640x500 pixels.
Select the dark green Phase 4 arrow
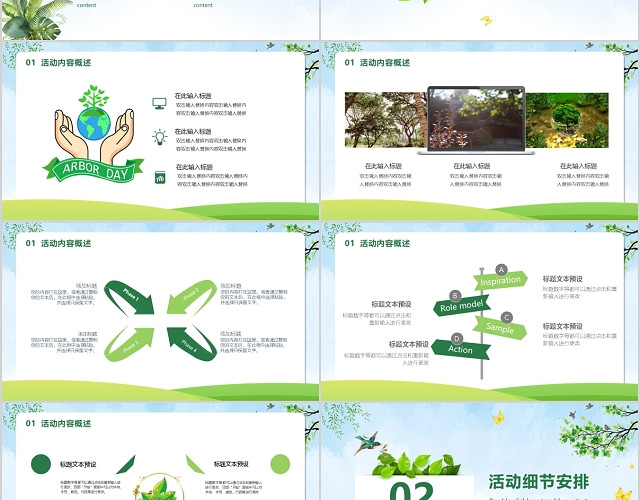click(x=192, y=343)
